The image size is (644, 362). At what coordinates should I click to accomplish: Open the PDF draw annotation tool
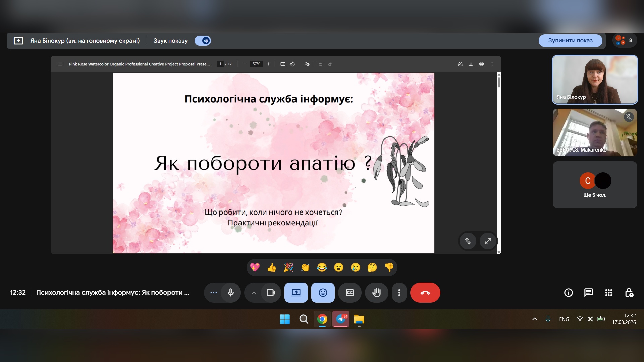pos(307,64)
